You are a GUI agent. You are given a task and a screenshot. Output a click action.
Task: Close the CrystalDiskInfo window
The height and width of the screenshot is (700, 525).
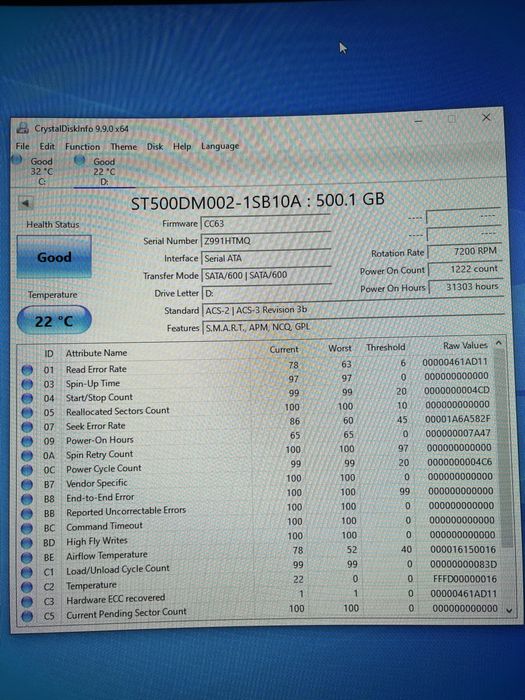486,117
